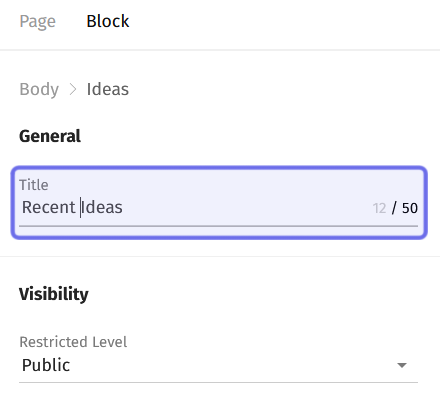Click the Title field's bottom underline
This screenshot has width=440, height=395.
pyautogui.click(x=218, y=226)
